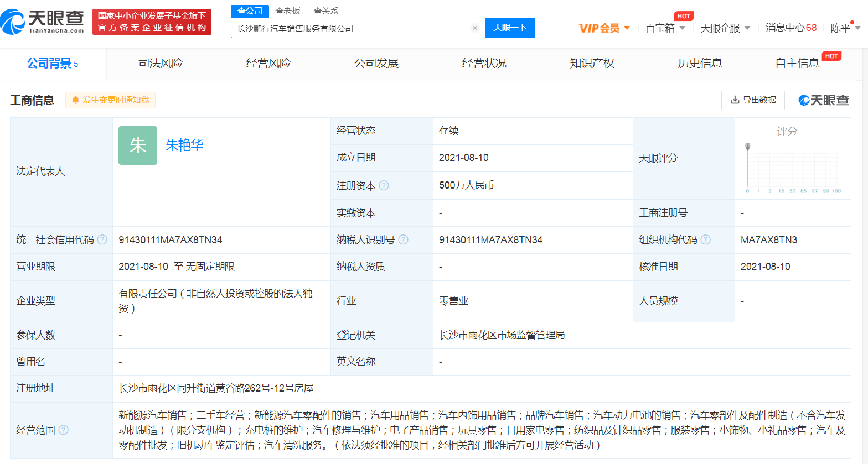Click help icon next to 经营范围
Image resolution: width=868 pixels, height=464 pixels.
click(64, 430)
